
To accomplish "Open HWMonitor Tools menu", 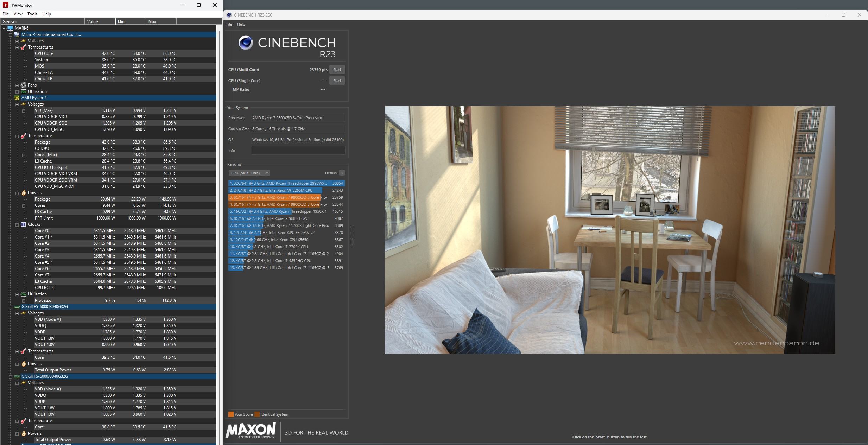I will 32,14.
